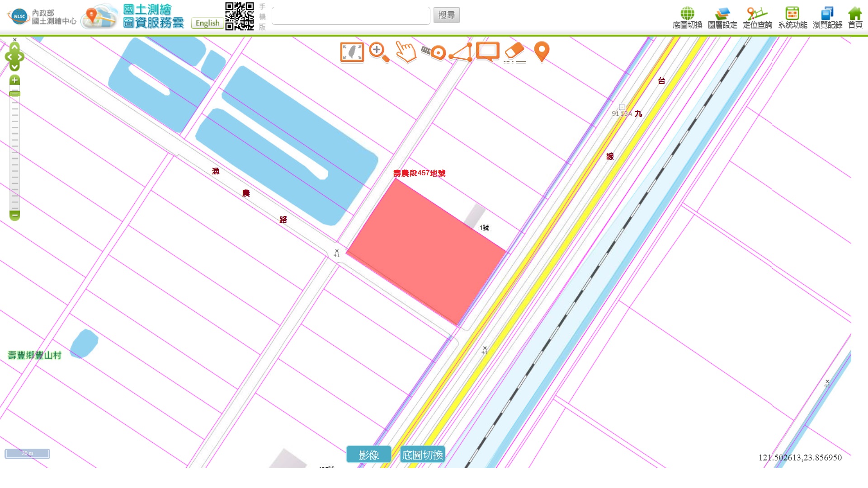The height and width of the screenshot is (488, 868).
Task: Open the 定位查詢 location query menu
Action: [x=757, y=18]
